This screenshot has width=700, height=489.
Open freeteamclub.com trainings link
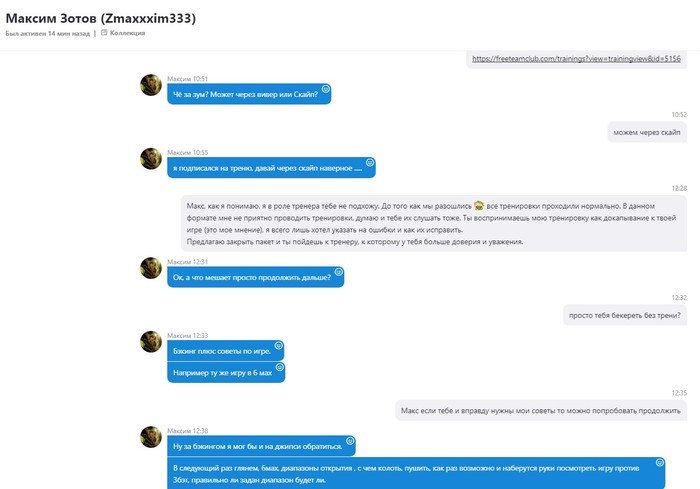click(576, 59)
